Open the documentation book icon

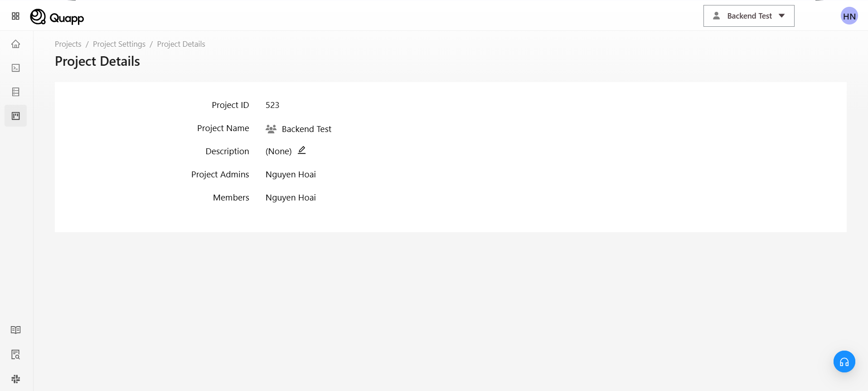point(16,330)
